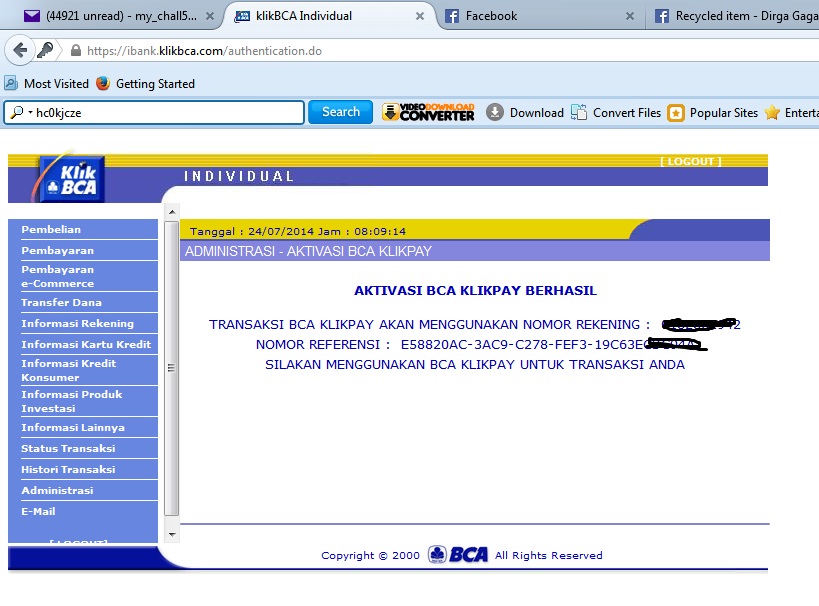Click the hc0kjcze search input field
The width and height of the screenshot is (819, 606).
click(160, 113)
